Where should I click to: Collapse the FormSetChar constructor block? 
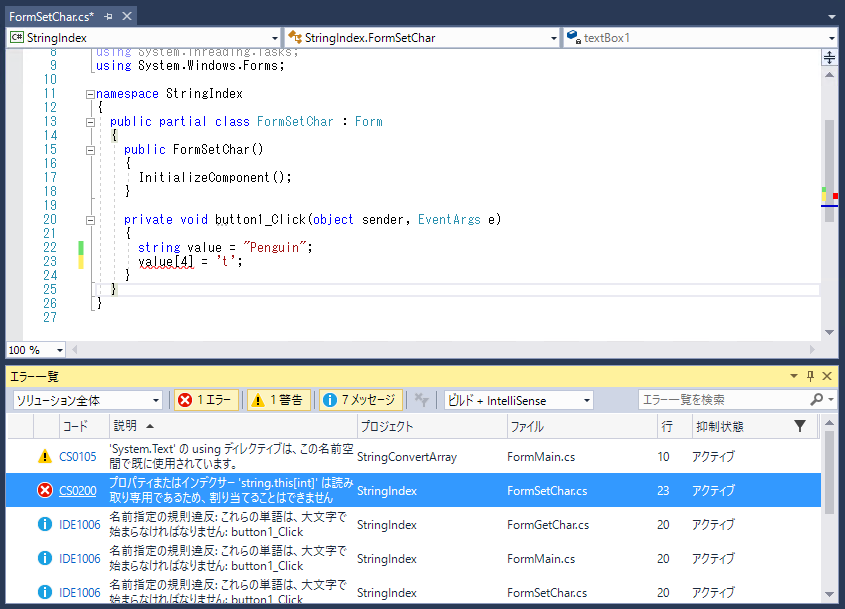90,150
